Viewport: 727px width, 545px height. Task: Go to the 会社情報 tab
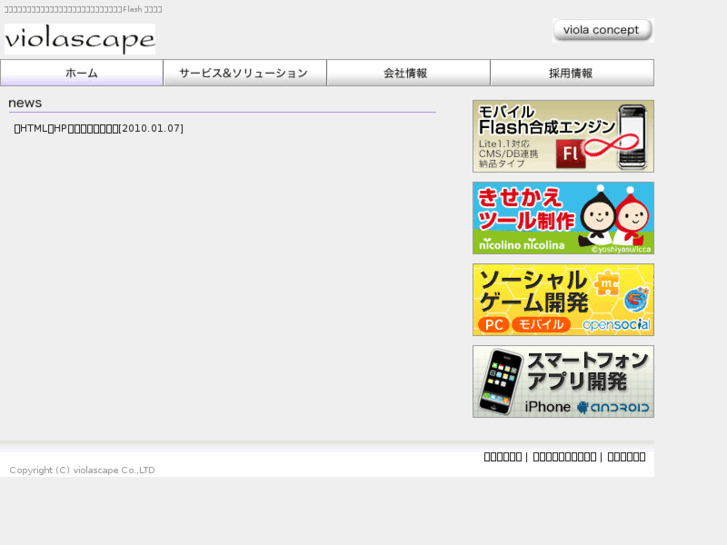pos(408,73)
